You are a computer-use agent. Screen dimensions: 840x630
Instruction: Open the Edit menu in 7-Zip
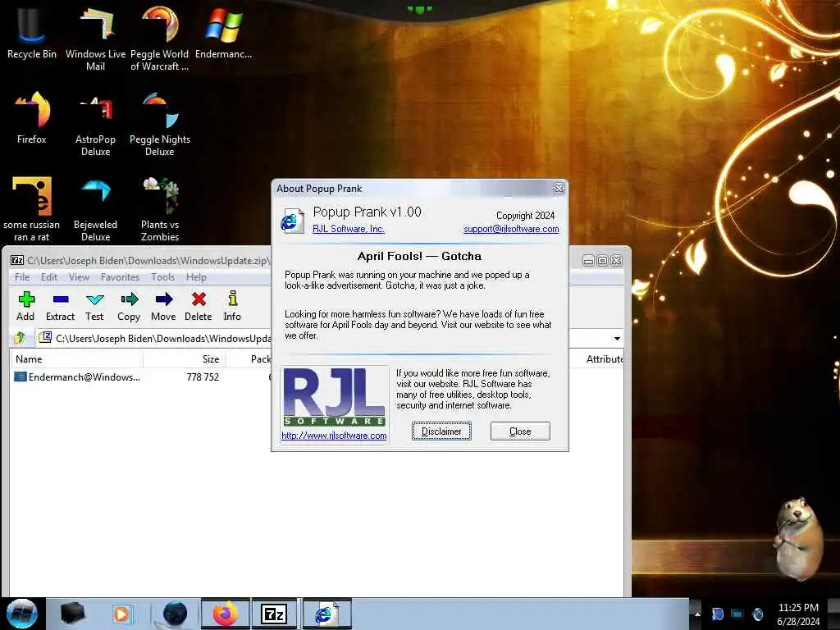[48, 277]
